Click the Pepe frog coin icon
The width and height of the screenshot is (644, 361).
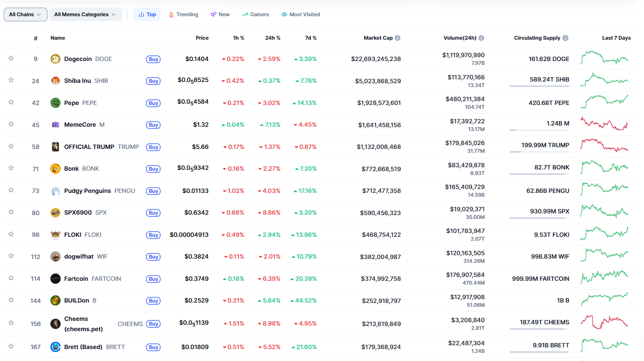[56, 103]
